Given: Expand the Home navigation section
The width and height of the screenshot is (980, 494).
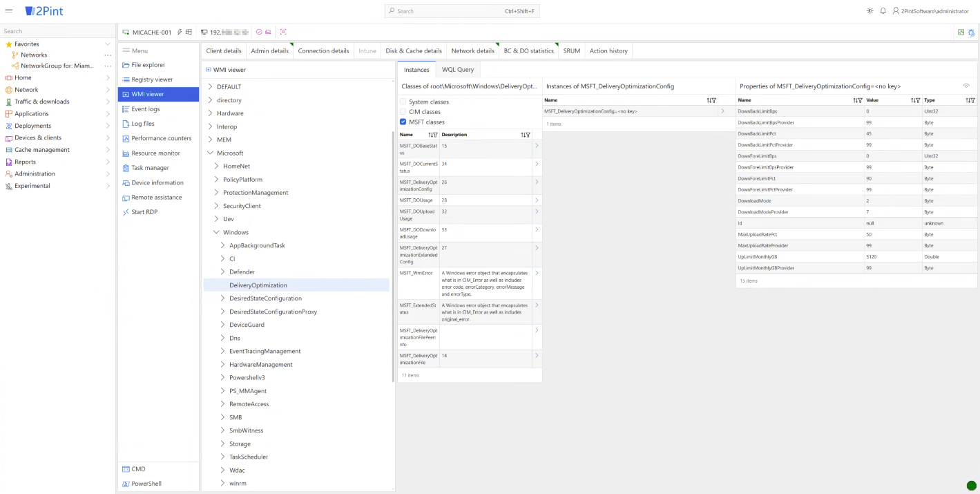Looking at the screenshot, I should [x=108, y=77].
